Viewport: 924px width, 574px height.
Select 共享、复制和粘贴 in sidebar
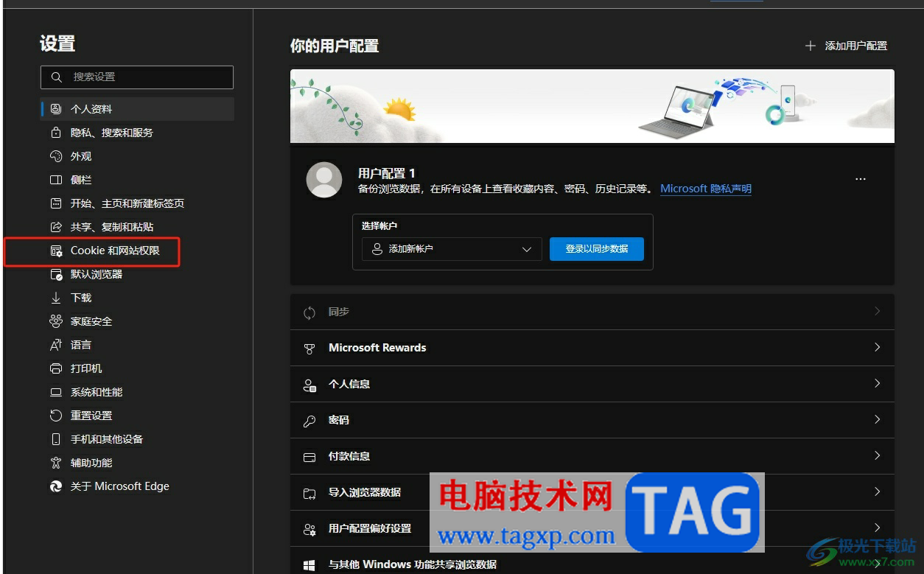[x=137, y=227]
